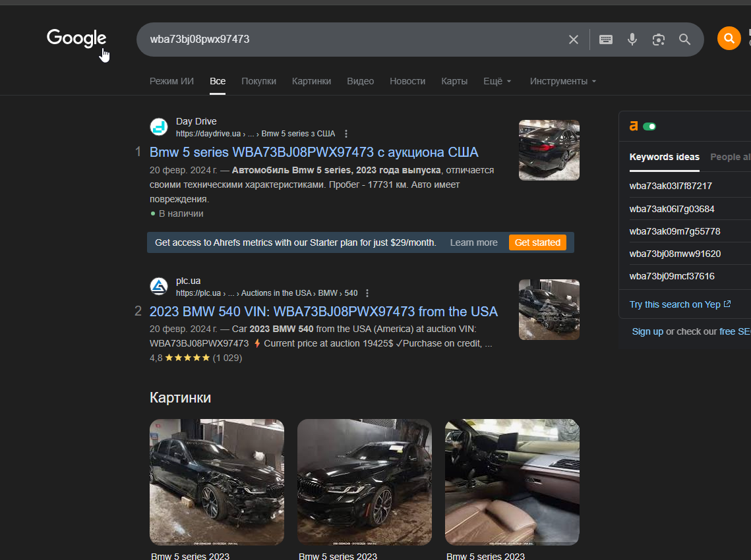751x560 pixels.
Task: Open the Новости tab
Action: point(407,82)
